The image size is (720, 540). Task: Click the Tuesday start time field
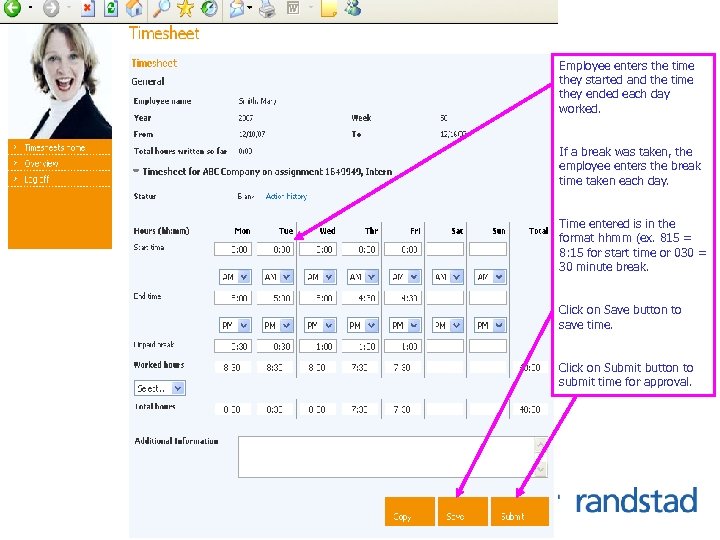click(x=275, y=249)
